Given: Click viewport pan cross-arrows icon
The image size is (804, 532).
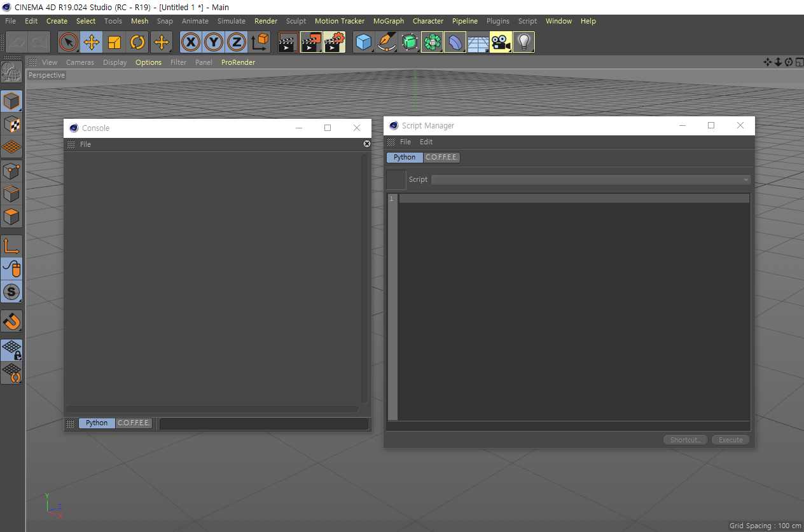Looking at the screenshot, I should (x=767, y=62).
